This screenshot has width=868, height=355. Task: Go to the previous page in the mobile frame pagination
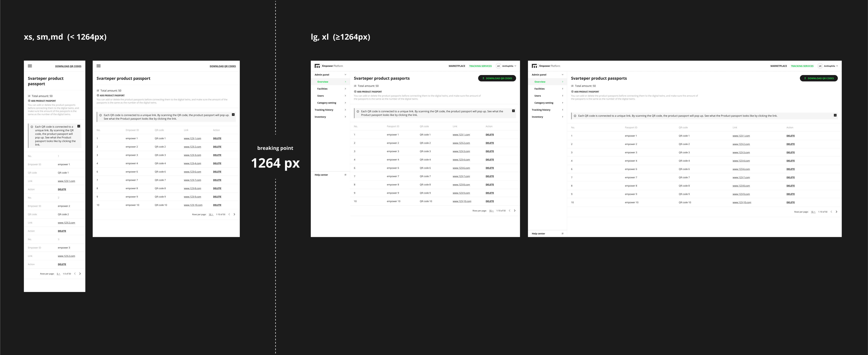coord(75,274)
